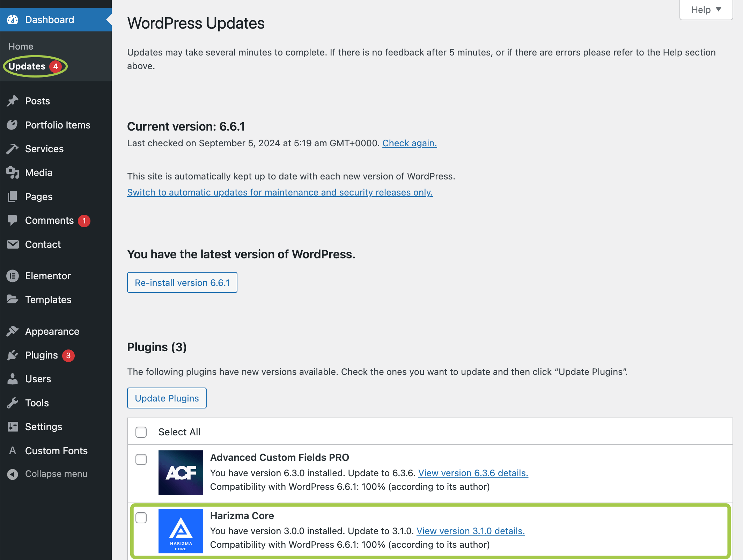Open the Updates submenu item
The height and width of the screenshot is (560, 743).
point(27,66)
